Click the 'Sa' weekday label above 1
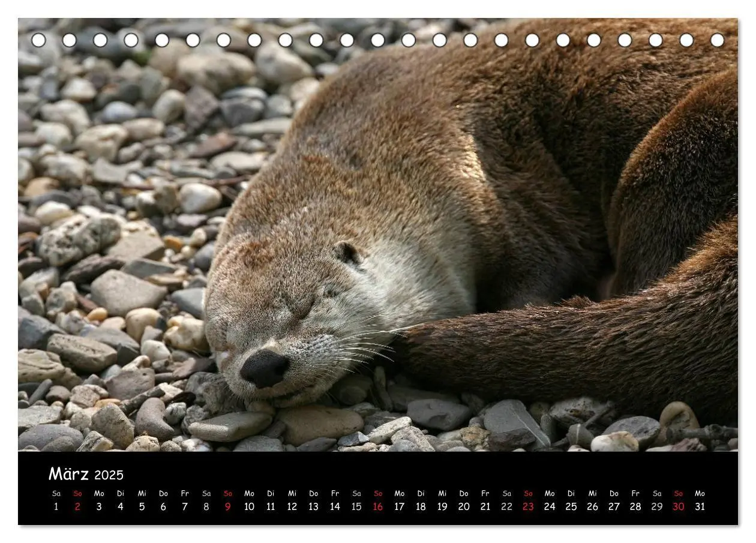The image size is (756, 543). [56, 493]
